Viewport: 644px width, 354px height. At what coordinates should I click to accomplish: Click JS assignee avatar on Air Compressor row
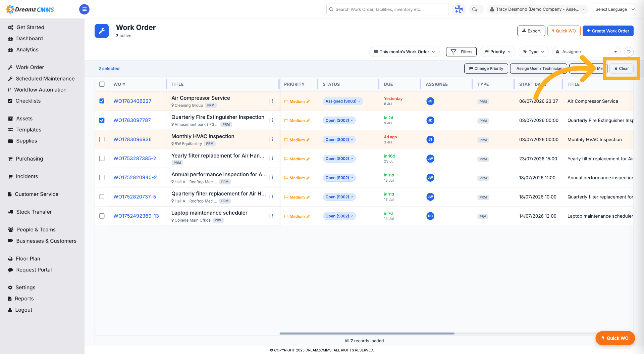click(x=430, y=101)
